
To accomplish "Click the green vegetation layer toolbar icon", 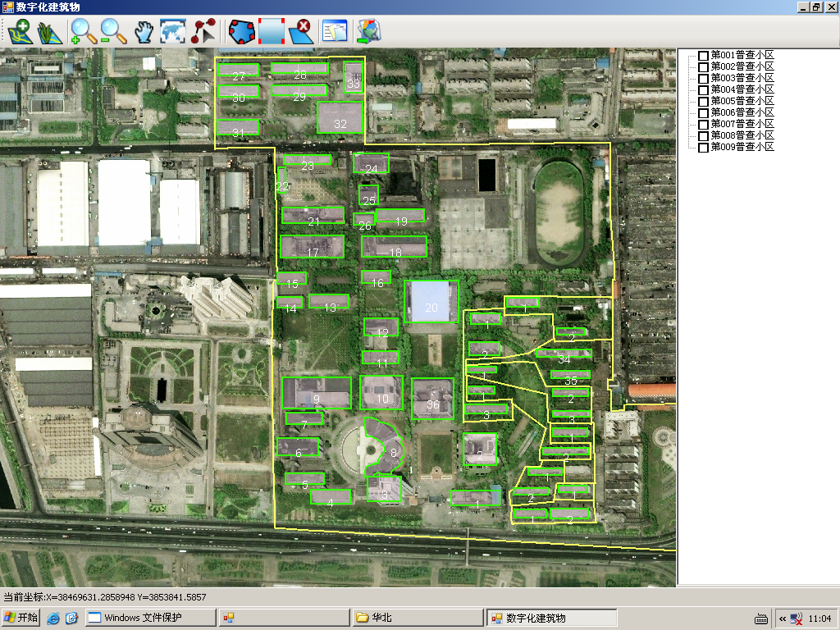I will [50, 32].
